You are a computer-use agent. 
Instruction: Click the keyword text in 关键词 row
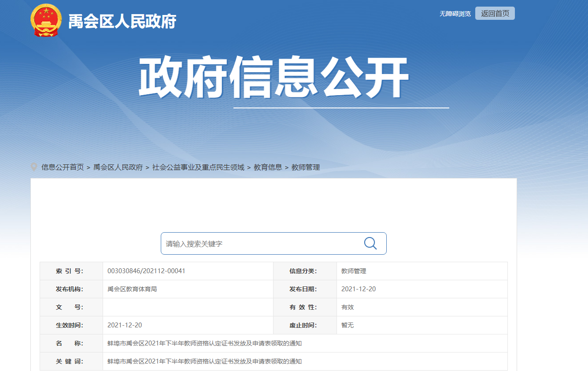(x=204, y=361)
